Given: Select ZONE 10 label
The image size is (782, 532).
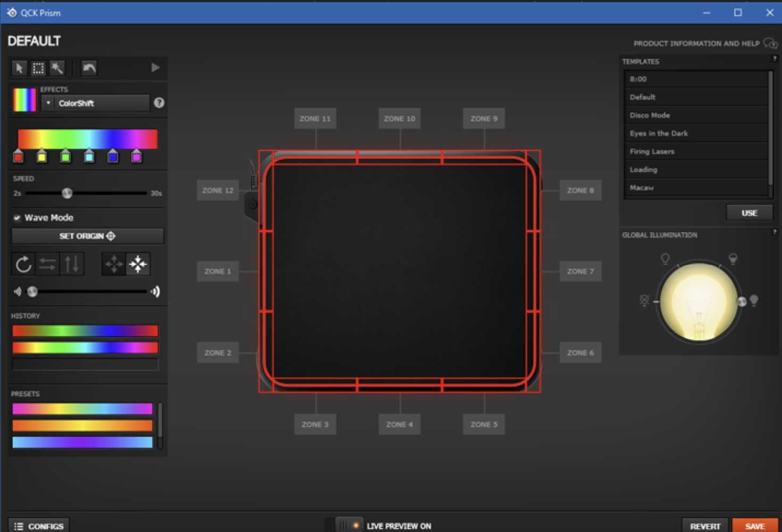Looking at the screenshot, I should (x=400, y=119).
